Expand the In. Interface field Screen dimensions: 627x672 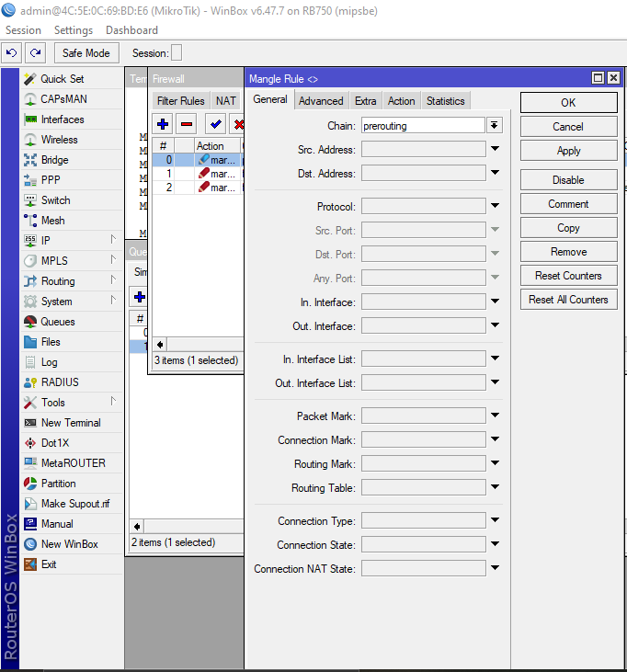(x=495, y=302)
